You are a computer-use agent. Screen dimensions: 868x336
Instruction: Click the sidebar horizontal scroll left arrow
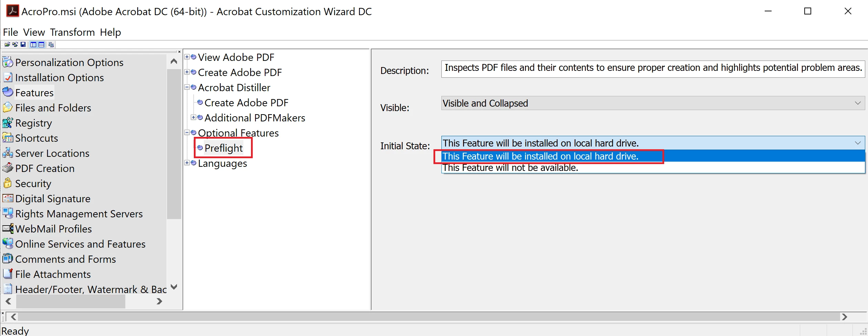pos(9,301)
